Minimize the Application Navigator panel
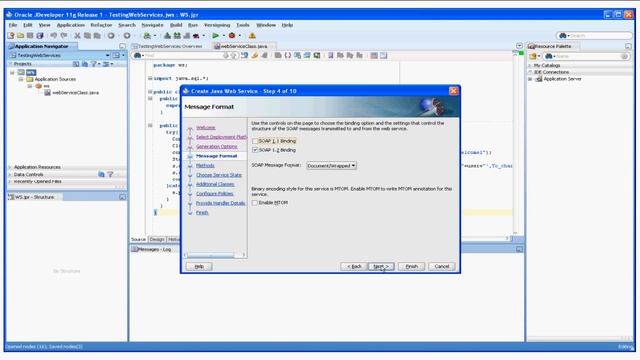 [122, 47]
